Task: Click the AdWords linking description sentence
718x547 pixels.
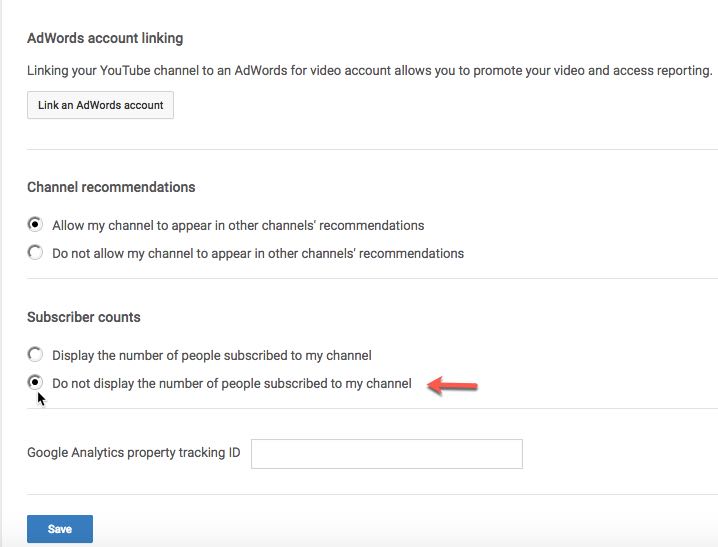Action: (370, 71)
